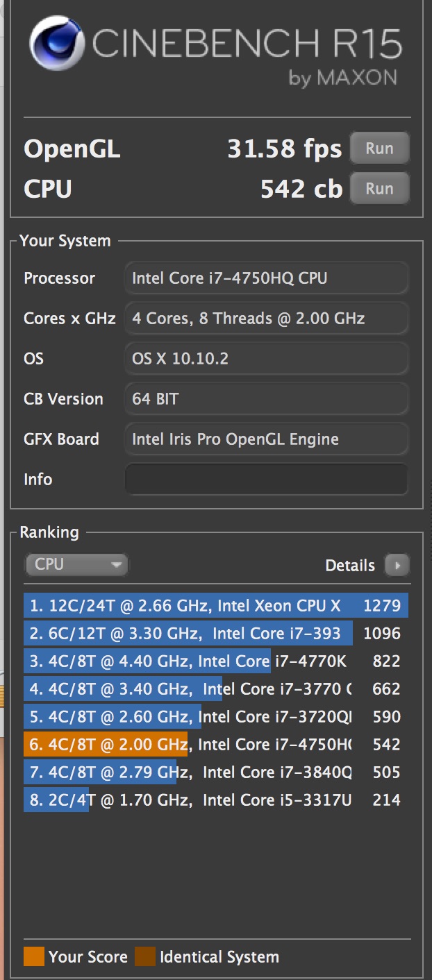Select ranking row 3 Core i7-4770K
The height and width of the screenshot is (980, 432).
[x=216, y=661]
